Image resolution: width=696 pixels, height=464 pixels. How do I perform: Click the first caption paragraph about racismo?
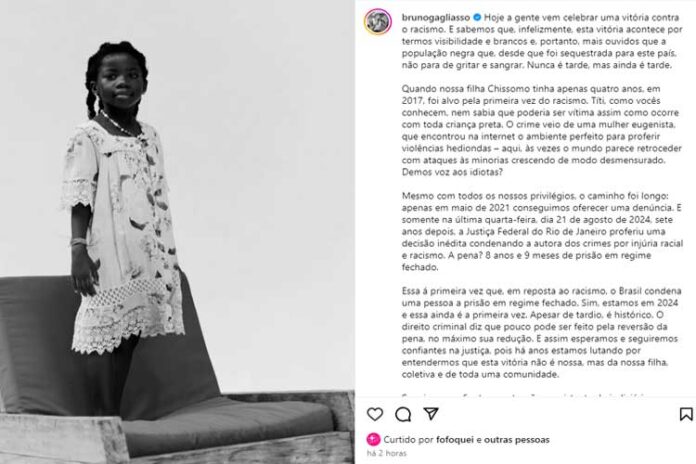(x=542, y=41)
